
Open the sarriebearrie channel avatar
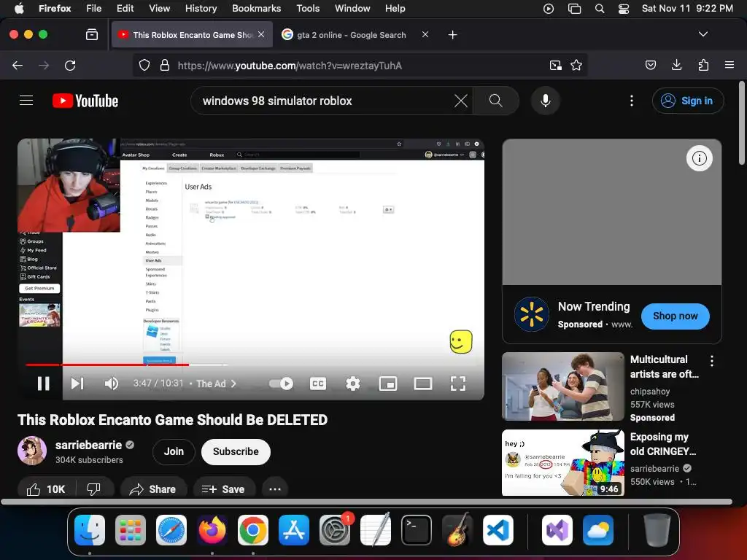pyautogui.click(x=32, y=451)
